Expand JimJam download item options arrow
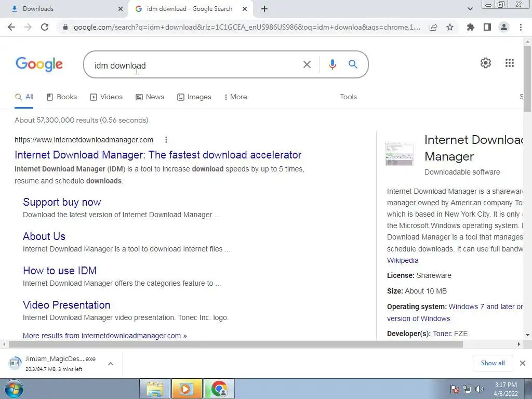Viewport: 532px width, 399px height. click(111, 364)
